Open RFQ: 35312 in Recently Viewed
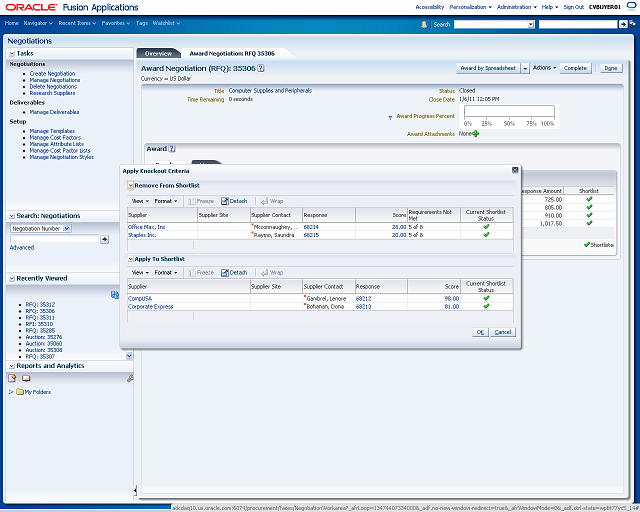 pyautogui.click(x=40, y=305)
